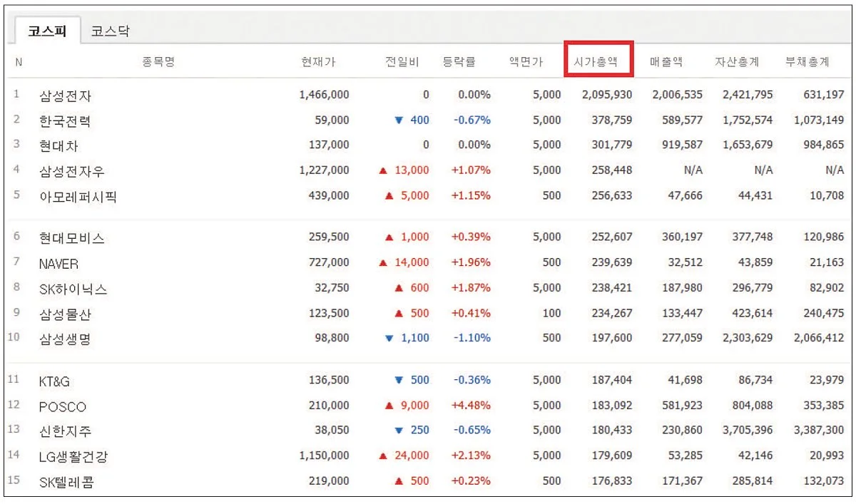856x504 pixels.
Task: Click the 3,705,396 total assets of 신한지주
Action: [x=747, y=430]
